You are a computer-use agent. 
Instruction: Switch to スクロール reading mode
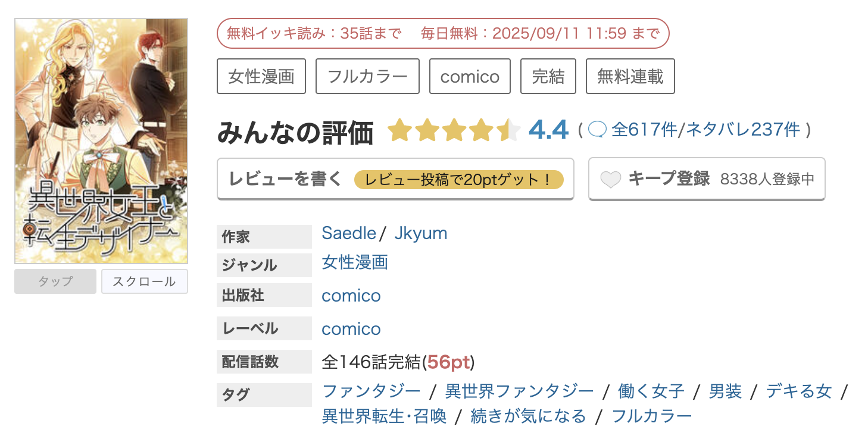[x=144, y=281]
